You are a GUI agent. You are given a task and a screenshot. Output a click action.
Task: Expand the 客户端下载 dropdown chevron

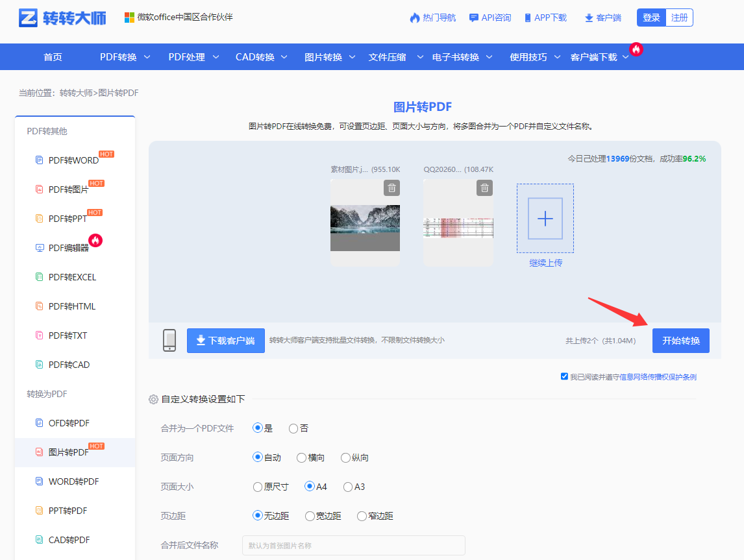tap(625, 57)
